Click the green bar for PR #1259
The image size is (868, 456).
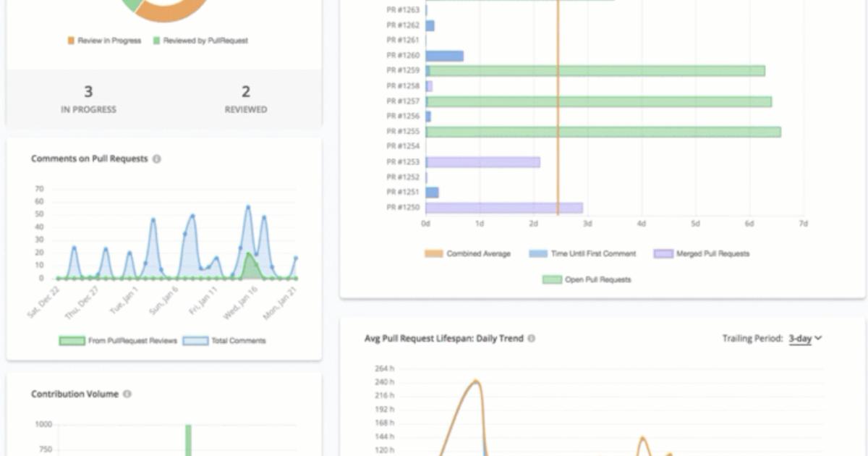(597, 71)
